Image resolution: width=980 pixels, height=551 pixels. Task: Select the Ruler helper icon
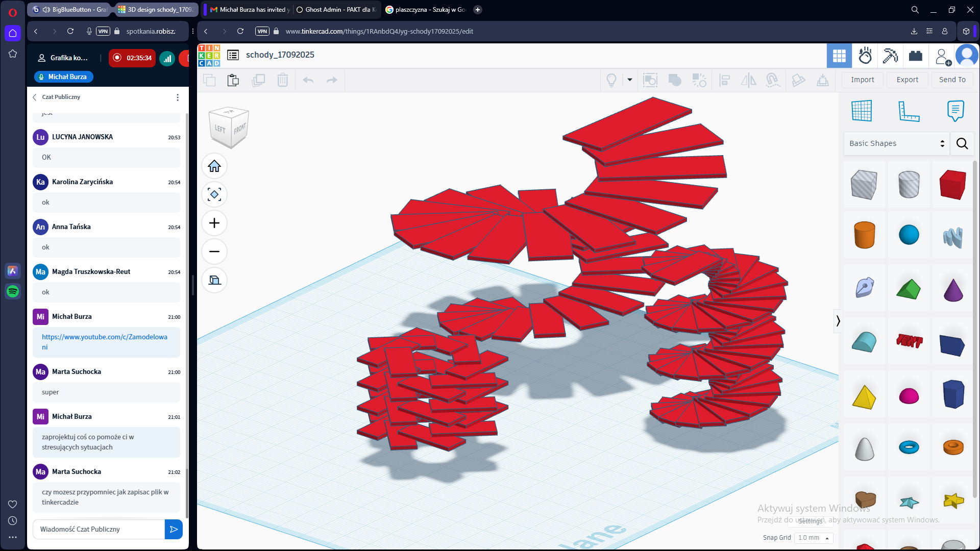909,111
